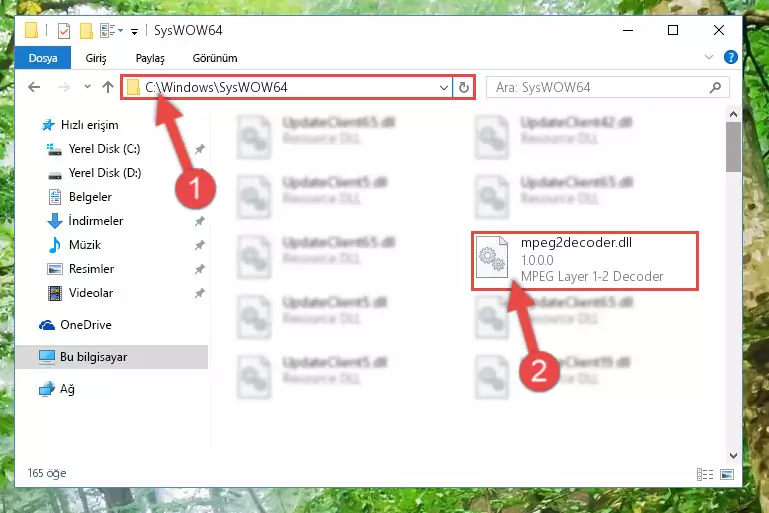This screenshot has height=513, width=769.
Task: Click the pin icon beside İndirmeler
Action: (x=200, y=221)
